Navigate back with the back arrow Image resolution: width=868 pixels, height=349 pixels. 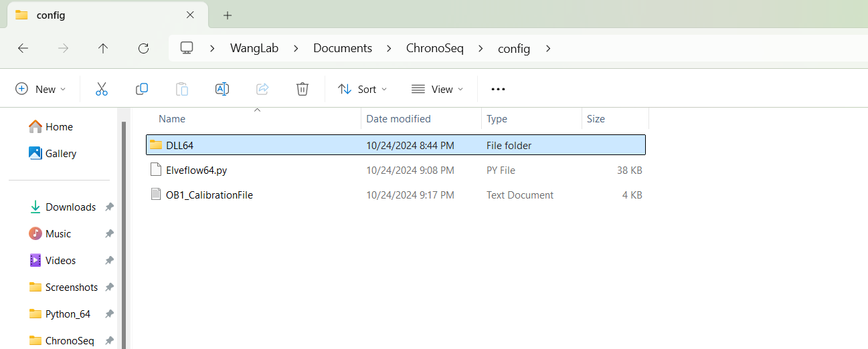click(x=23, y=48)
